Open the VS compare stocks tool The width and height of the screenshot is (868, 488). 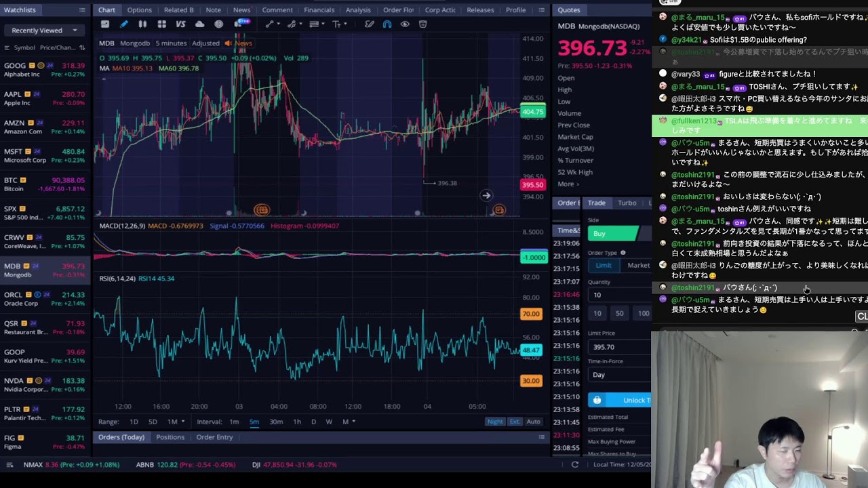click(180, 24)
